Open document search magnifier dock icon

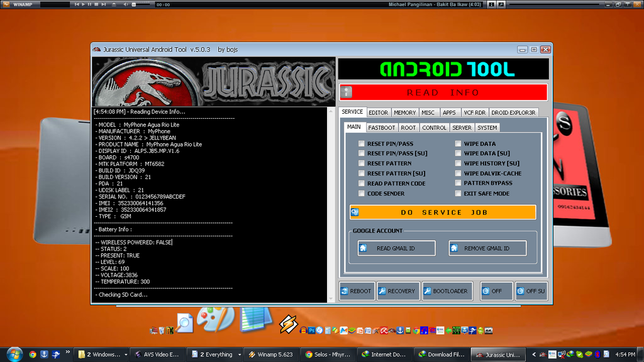(184, 322)
